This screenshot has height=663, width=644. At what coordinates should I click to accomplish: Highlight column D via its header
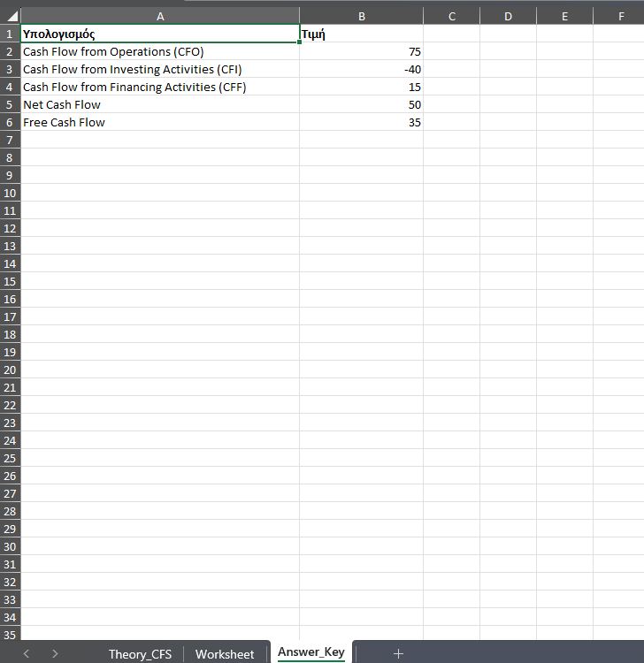point(508,16)
